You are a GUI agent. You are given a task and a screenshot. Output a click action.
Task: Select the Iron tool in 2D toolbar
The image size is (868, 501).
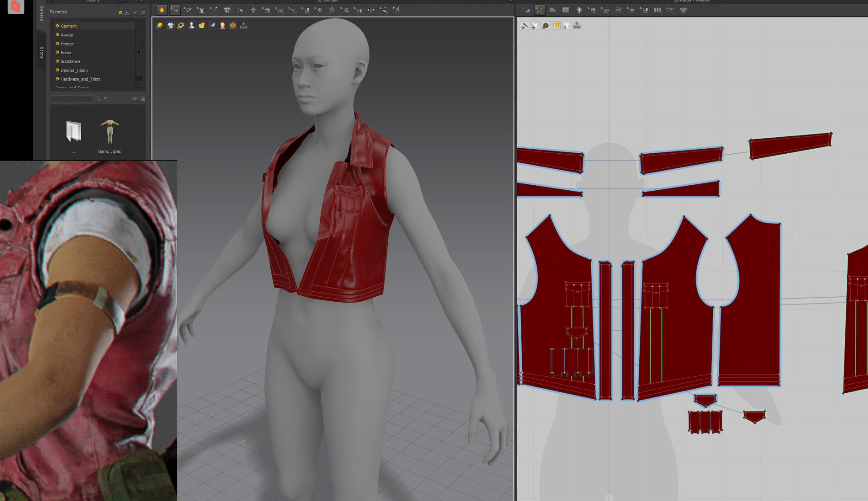coord(618,10)
